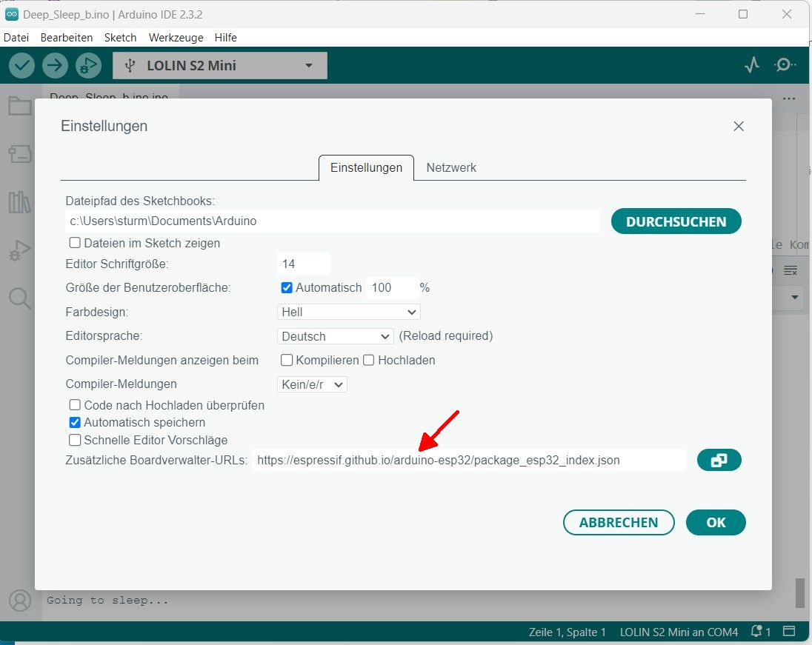
Task: Open the Werkzeuge menu
Action: 176,37
